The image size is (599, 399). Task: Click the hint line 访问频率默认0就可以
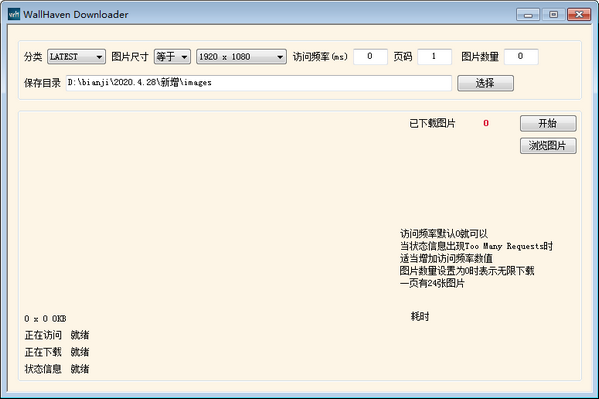click(x=444, y=234)
